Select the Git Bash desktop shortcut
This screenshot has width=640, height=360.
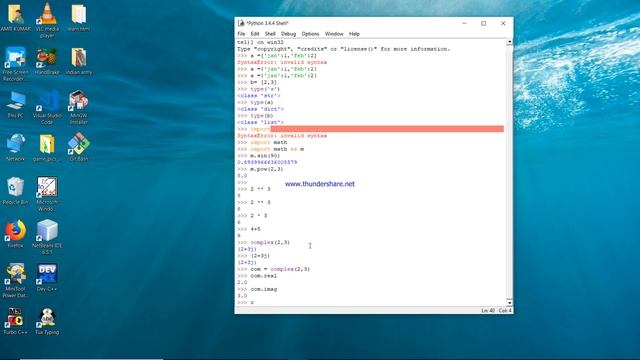click(79, 148)
